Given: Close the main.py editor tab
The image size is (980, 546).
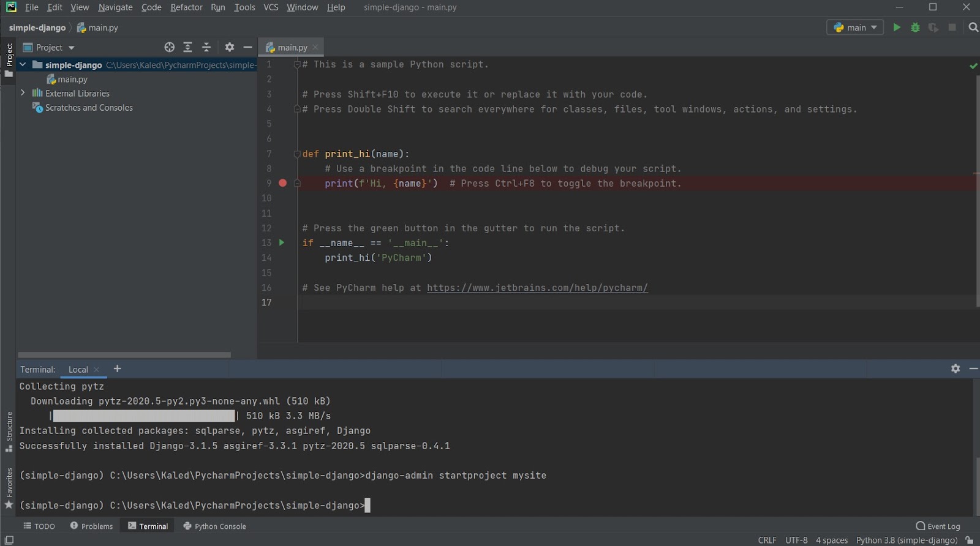Looking at the screenshot, I should tap(315, 47).
